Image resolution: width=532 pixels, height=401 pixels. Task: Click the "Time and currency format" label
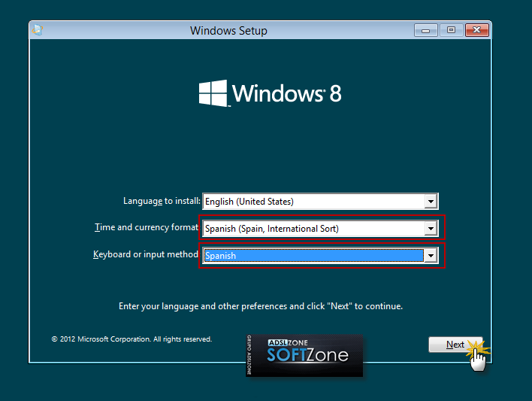pyautogui.click(x=147, y=227)
